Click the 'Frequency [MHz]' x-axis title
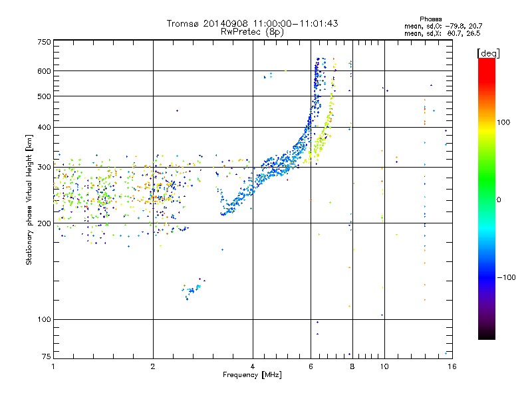Viewport: 532px width, 399px height. 252,375
